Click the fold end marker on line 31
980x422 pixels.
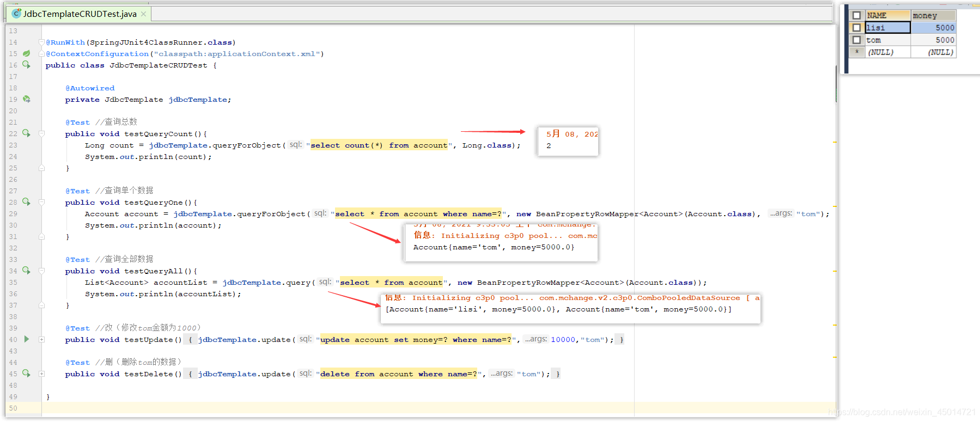(x=41, y=237)
